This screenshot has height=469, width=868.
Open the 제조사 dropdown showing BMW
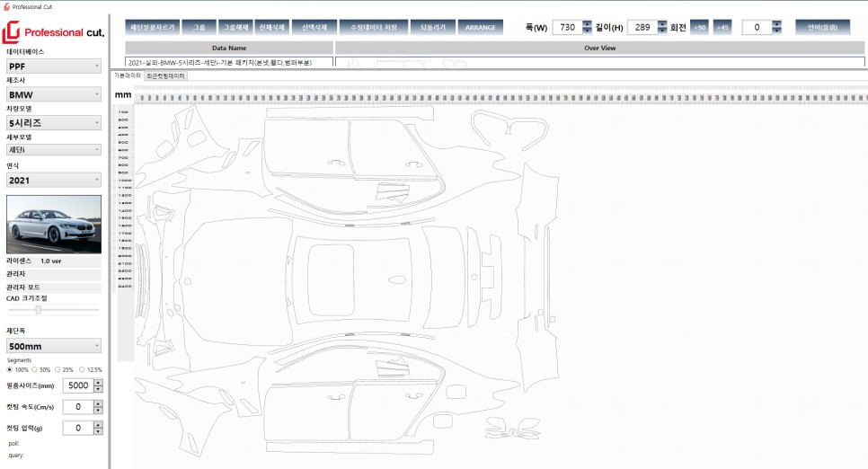click(54, 94)
